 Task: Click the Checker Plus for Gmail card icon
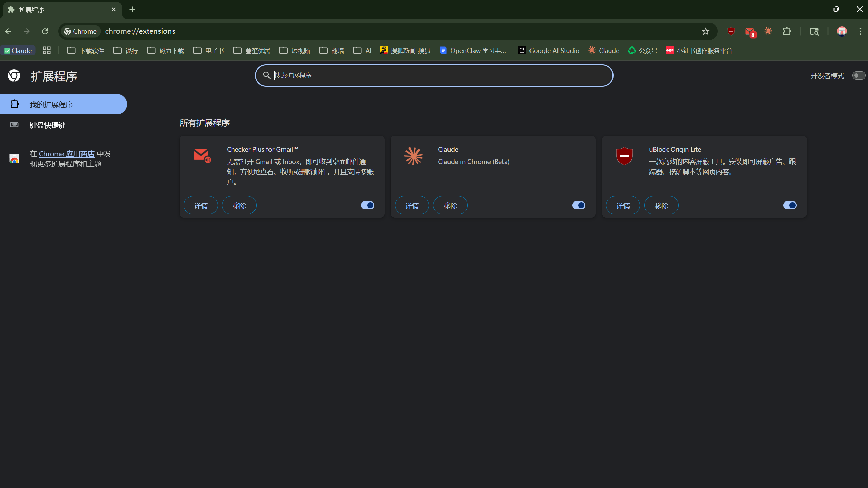tap(202, 155)
